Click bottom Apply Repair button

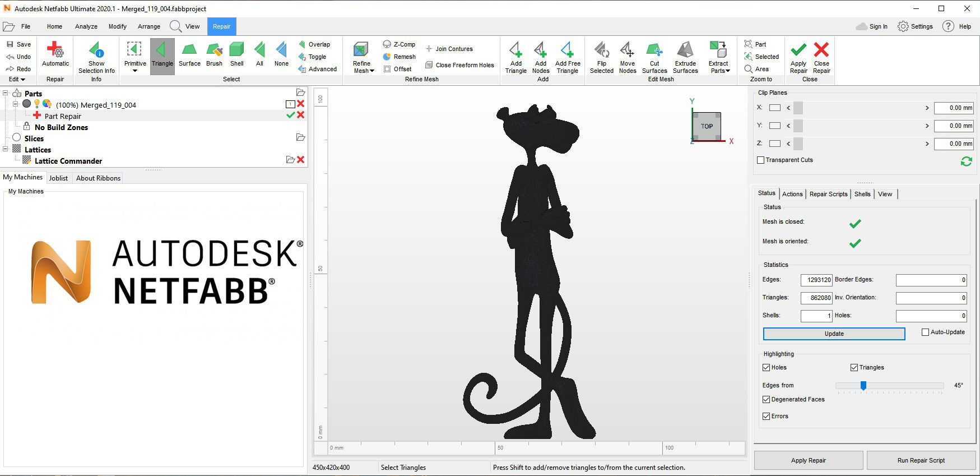pyautogui.click(x=808, y=460)
